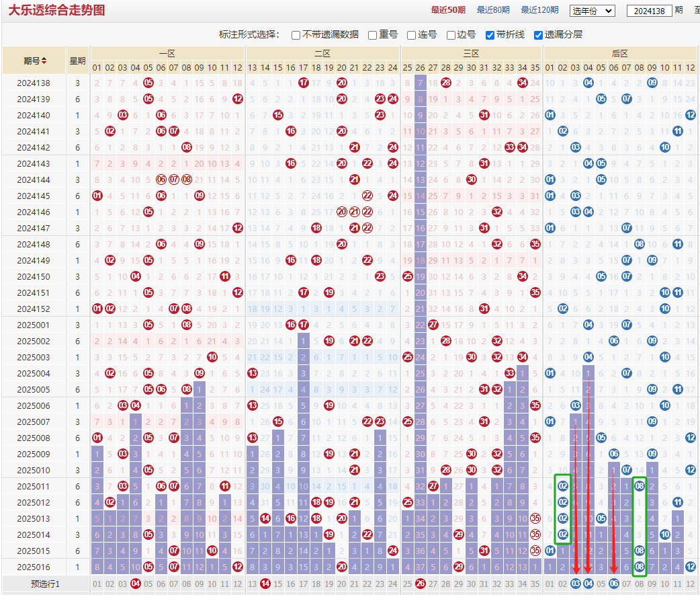Click blue ball 03 in 预选行1 row
This screenshot has height=595, width=700.
pos(576,584)
